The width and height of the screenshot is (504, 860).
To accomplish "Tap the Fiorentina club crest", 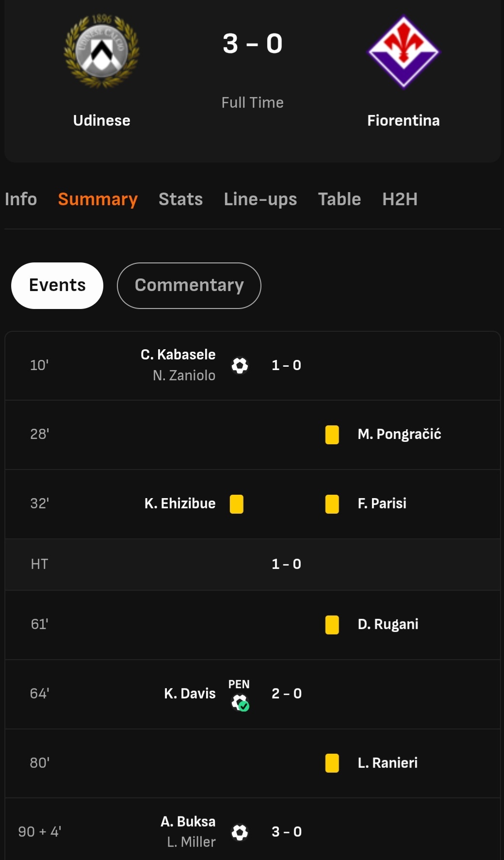I will tap(403, 52).
